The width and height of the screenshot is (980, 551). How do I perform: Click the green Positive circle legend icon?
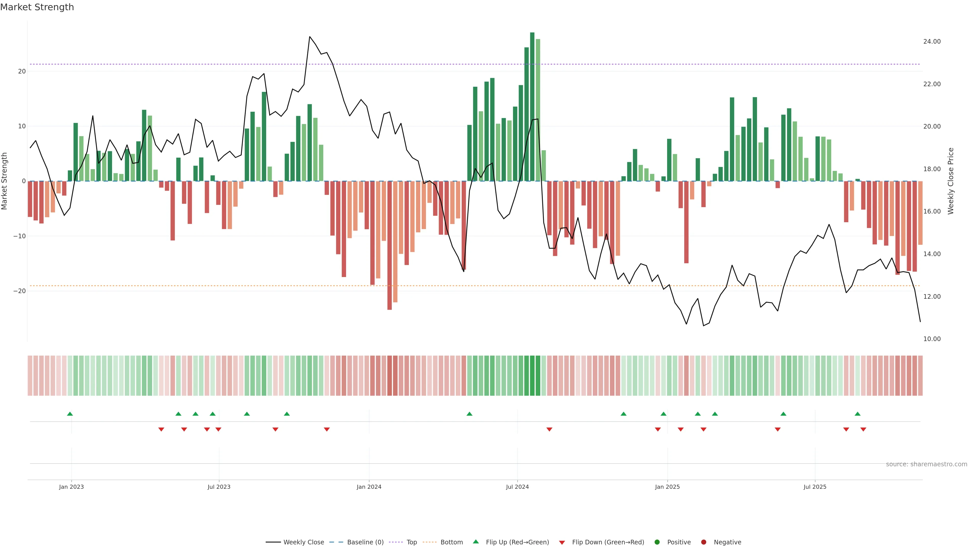coord(657,542)
